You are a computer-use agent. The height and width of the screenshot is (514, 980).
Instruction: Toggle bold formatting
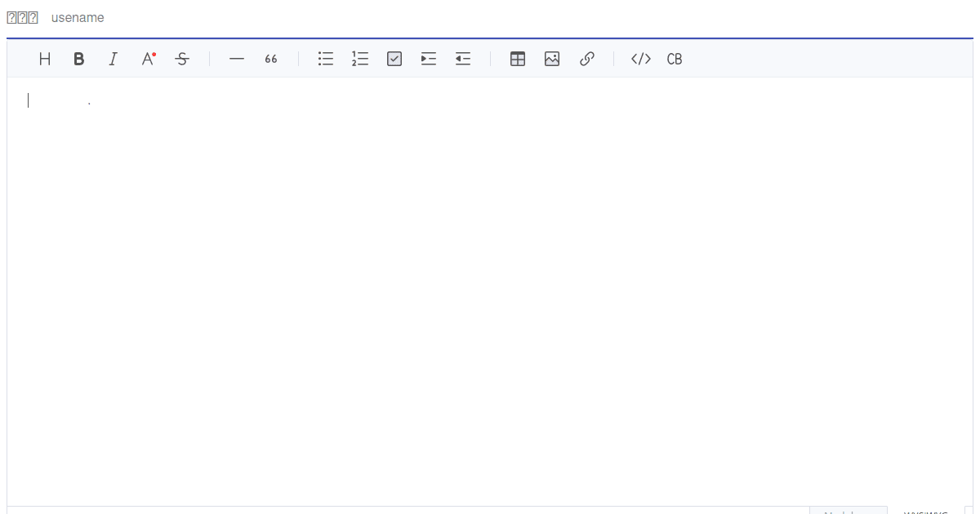click(79, 59)
